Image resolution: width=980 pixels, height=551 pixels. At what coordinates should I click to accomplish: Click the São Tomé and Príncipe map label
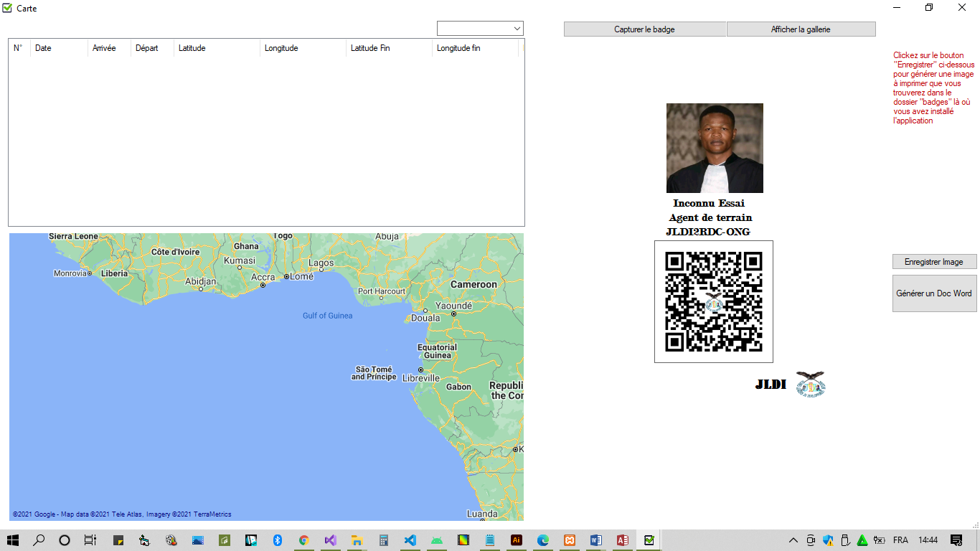point(373,373)
